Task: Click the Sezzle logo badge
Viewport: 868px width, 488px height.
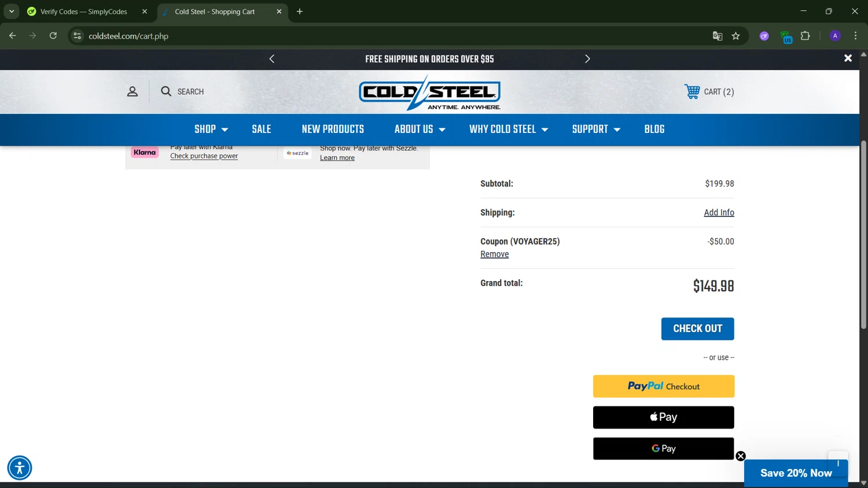Action: coord(297,153)
